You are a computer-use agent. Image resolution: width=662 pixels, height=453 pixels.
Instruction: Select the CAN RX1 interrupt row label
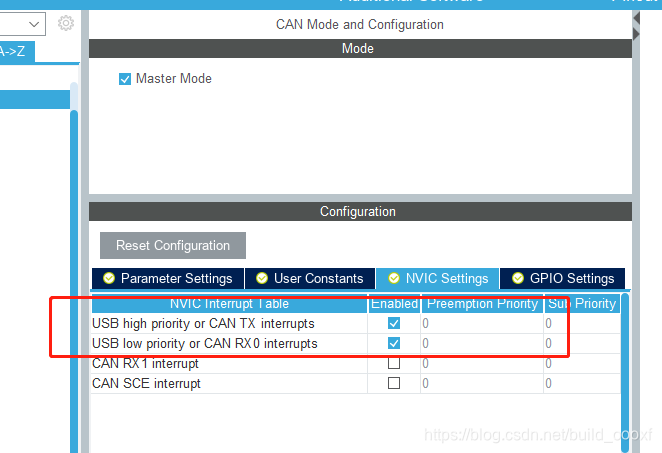click(x=145, y=363)
